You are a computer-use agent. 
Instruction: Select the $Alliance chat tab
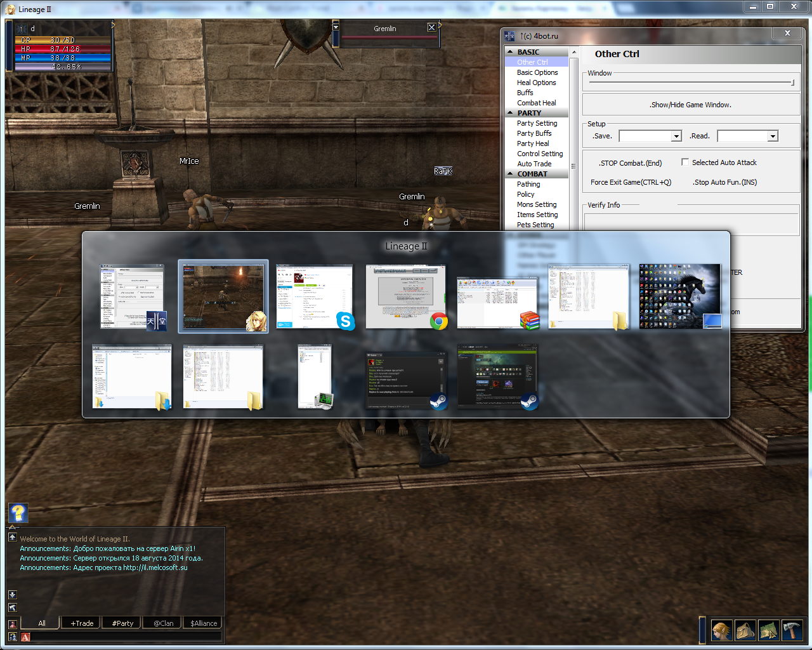[x=204, y=623]
